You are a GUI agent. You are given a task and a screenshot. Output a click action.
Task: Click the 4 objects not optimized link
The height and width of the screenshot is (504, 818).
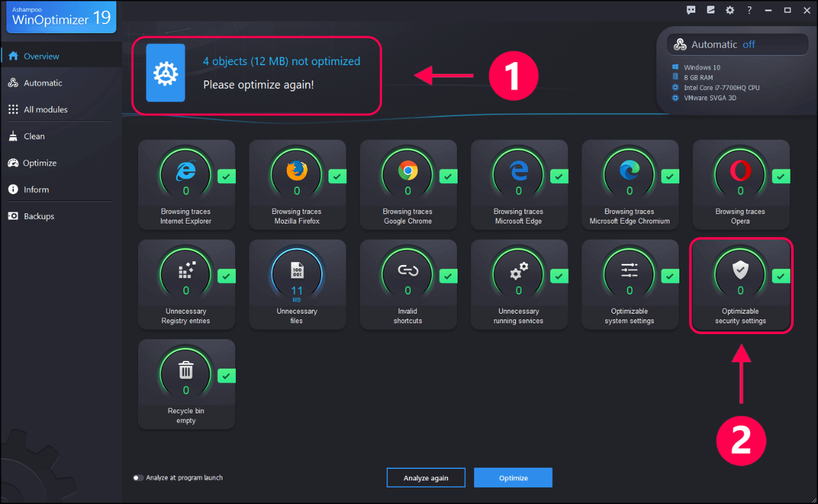[282, 61]
